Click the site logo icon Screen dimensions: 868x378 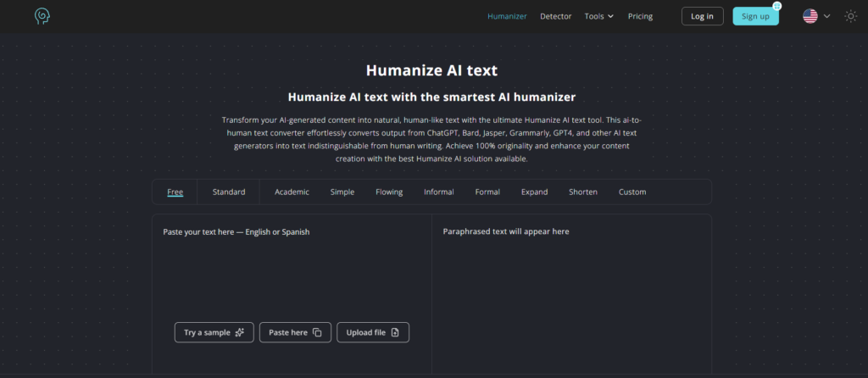[x=42, y=16]
